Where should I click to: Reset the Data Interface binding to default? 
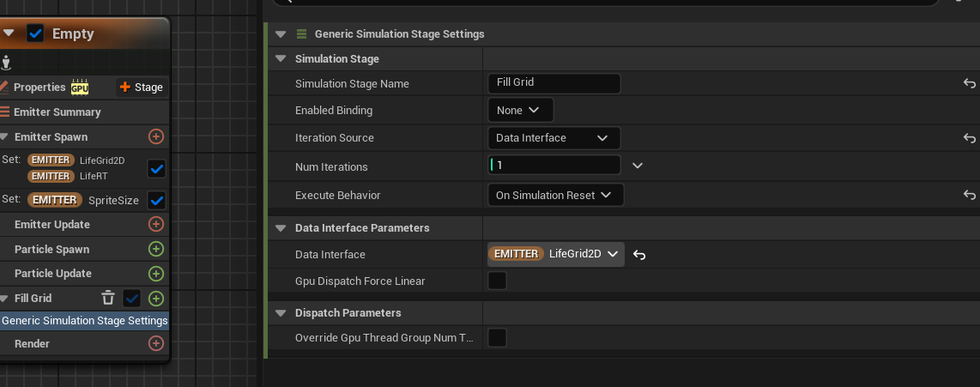639,254
